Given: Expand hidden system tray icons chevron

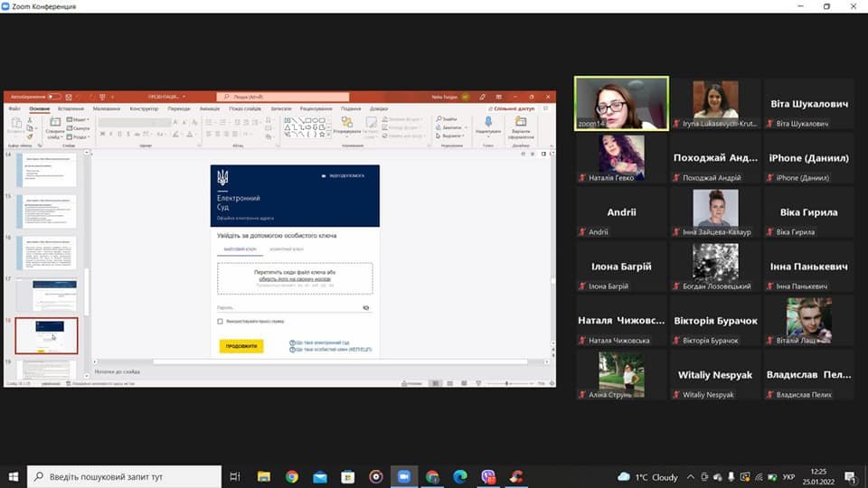Looking at the screenshot, I should [690, 477].
